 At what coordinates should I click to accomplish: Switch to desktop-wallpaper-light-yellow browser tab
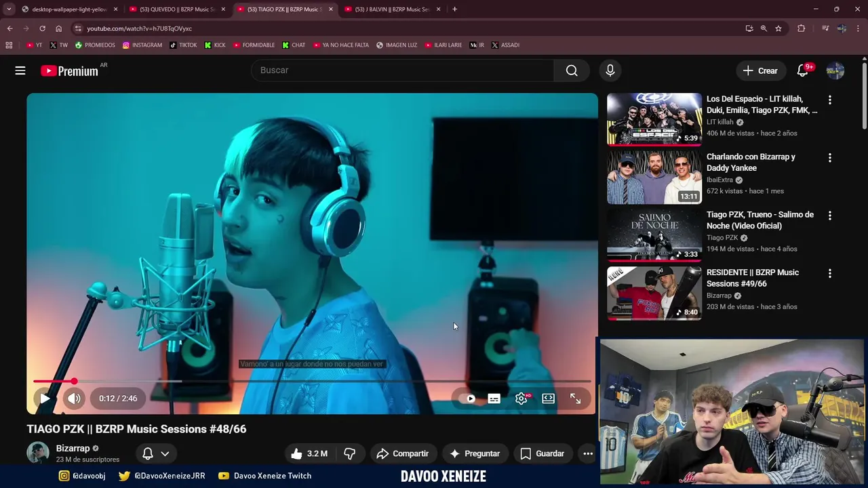tap(68, 9)
